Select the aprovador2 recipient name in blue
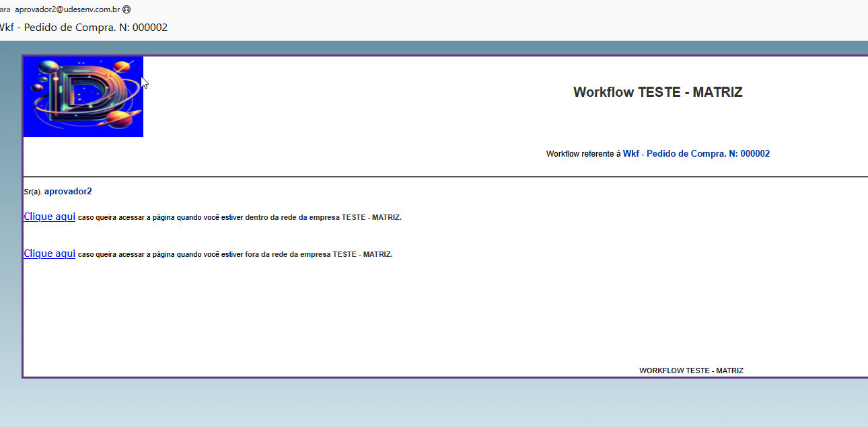 pos(68,191)
